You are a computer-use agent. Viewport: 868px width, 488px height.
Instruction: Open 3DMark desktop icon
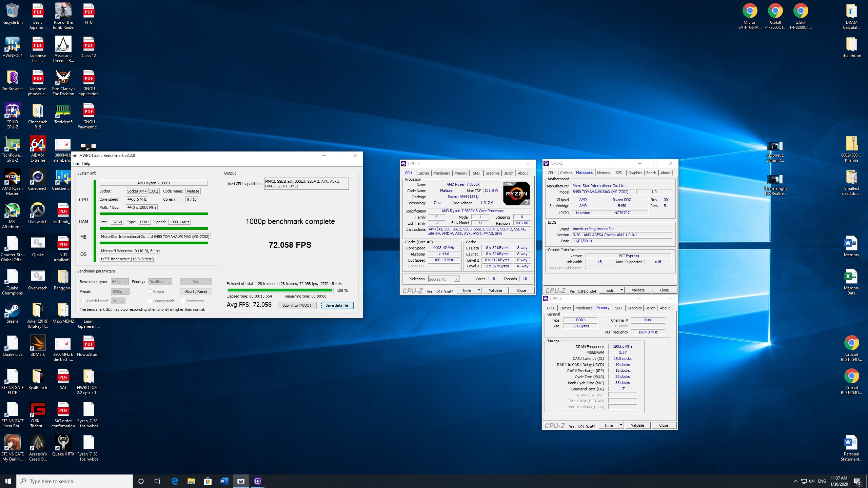[x=38, y=346]
